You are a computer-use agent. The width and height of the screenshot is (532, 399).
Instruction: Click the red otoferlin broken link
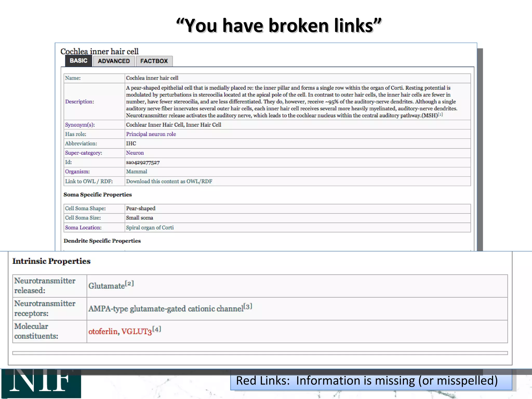[x=103, y=331]
